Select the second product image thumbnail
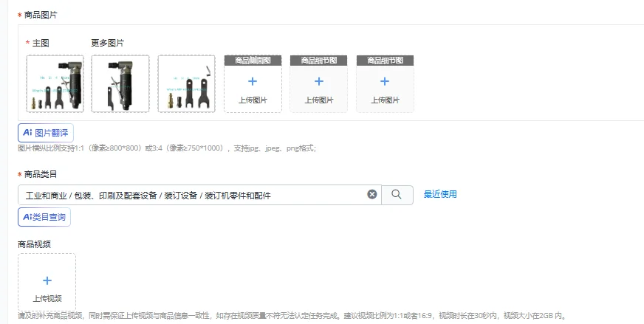Viewport: 644px width, 324px height. (120, 84)
